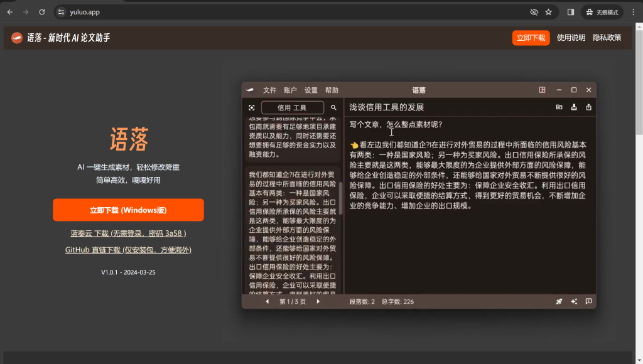Viewport: 643px width, 364px height.
Task: Click the 信用 工具 search field
Action: 293,107
